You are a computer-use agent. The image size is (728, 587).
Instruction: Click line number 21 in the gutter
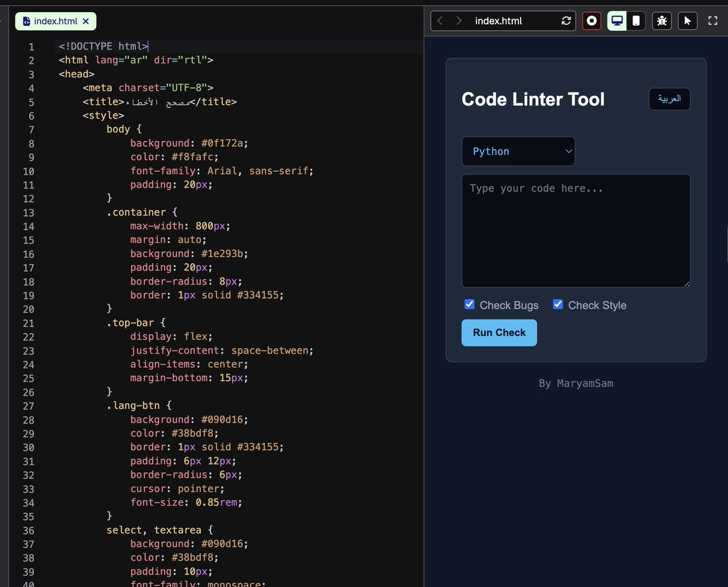tap(31, 323)
